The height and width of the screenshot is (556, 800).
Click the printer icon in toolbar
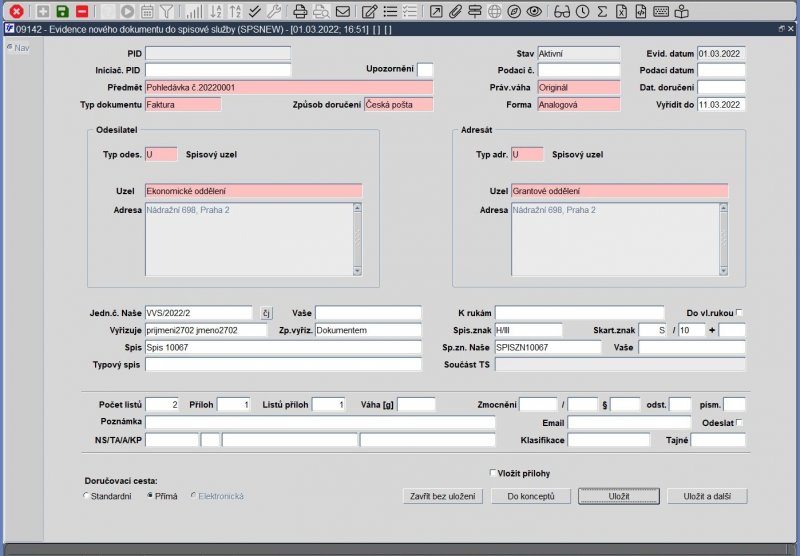pyautogui.click(x=300, y=11)
